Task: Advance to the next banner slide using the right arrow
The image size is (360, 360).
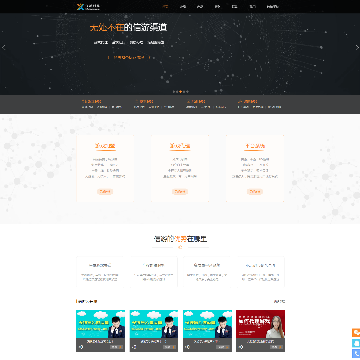Action: 357,48
